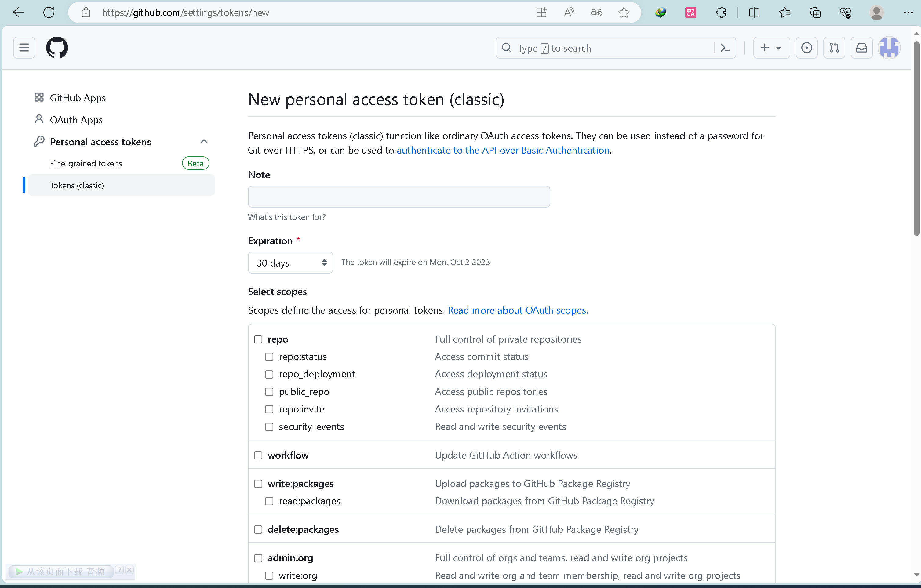Open the hamburger navigation menu
The height and width of the screenshot is (588, 921).
tap(24, 48)
